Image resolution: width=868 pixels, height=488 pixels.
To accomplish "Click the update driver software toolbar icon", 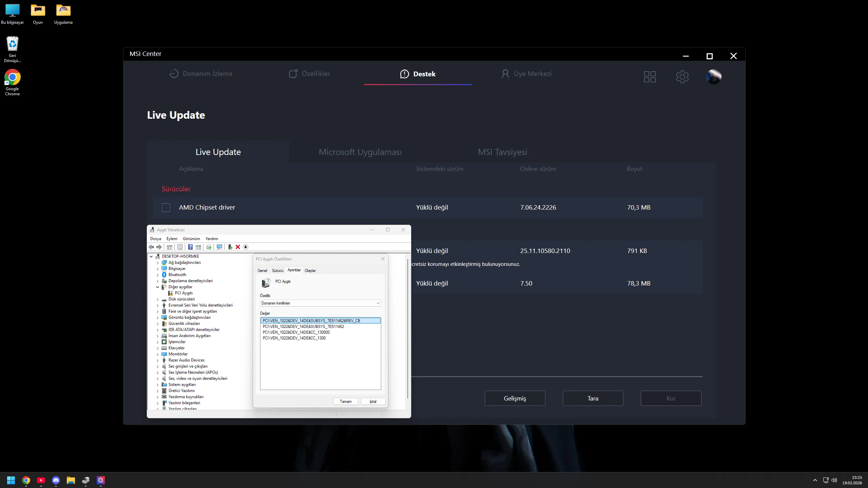I will 230,247.
